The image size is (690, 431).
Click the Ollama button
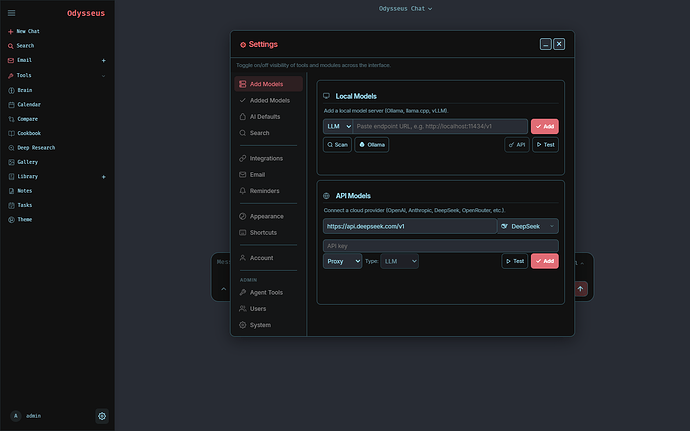pos(372,145)
